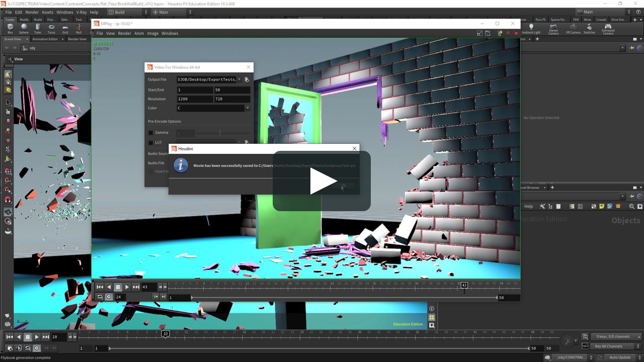The width and height of the screenshot is (644, 362).
Task: Jump to first frame in Houdini playbar
Action: (x=10, y=337)
